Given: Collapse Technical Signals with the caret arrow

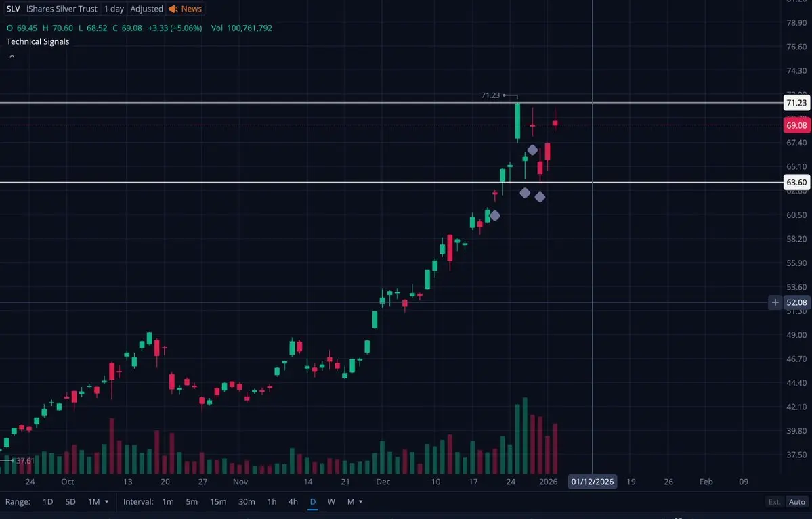Looking at the screenshot, I should click(x=12, y=56).
